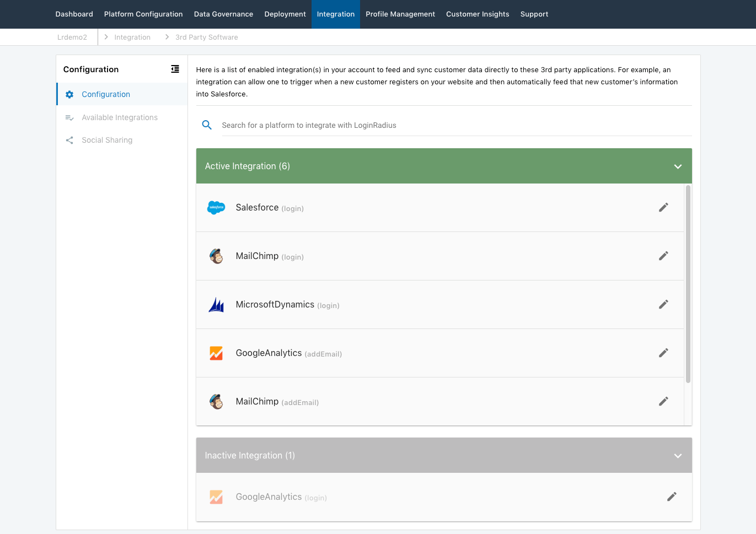The image size is (756, 534).
Task: Open the Platform Configuration menu
Action: [x=143, y=14]
